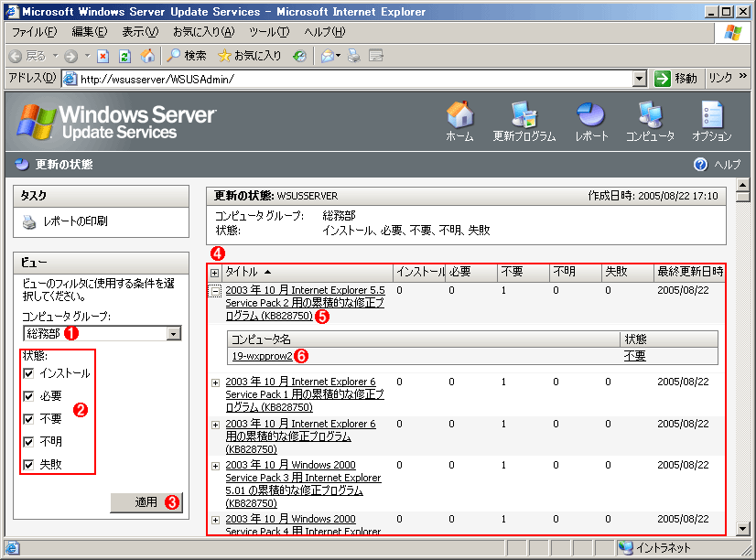The width and height of the screenshot is (756, 560).
Task: Open the Mail button dropdown arrow
Action: point(338,56)
